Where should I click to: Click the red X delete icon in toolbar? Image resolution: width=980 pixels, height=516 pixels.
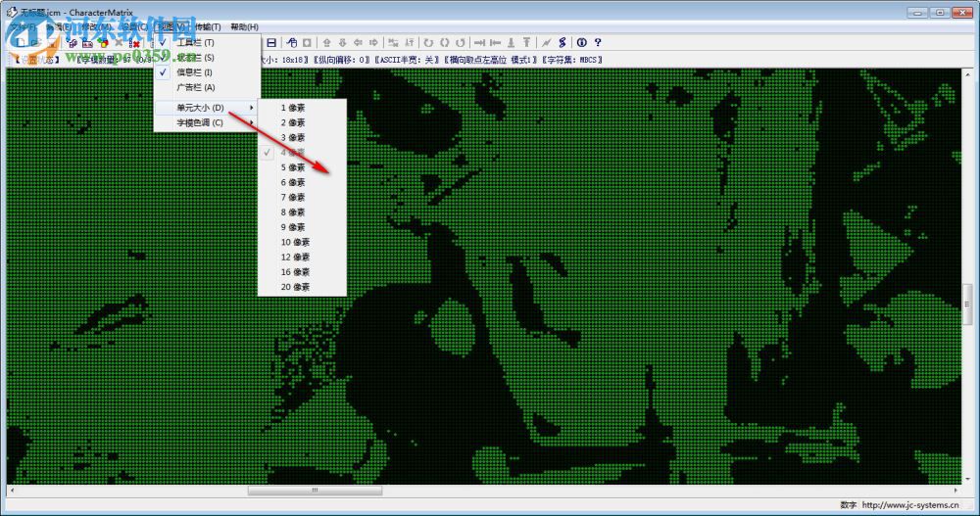[x=134, y=44]
